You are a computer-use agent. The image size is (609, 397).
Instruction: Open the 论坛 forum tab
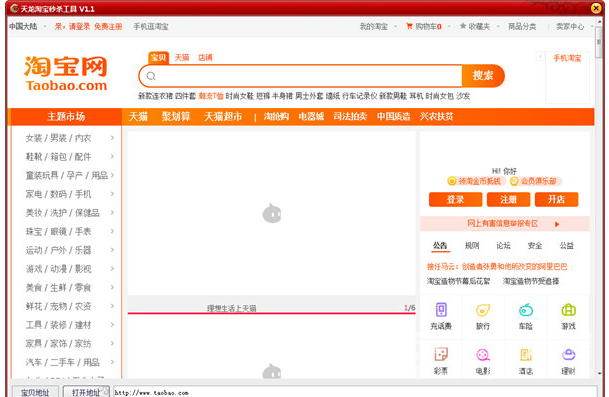point(503,246)
